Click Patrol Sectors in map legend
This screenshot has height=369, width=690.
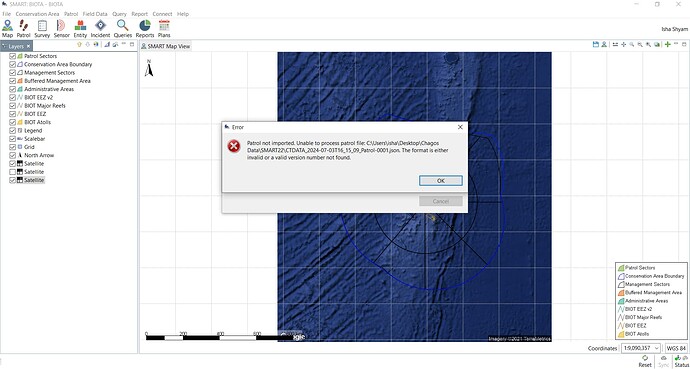click(x=640, y=267)
